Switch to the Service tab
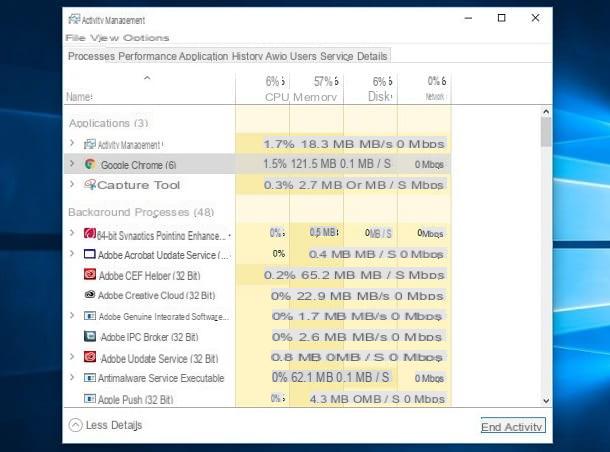610x452 pixels. (337, 56)
